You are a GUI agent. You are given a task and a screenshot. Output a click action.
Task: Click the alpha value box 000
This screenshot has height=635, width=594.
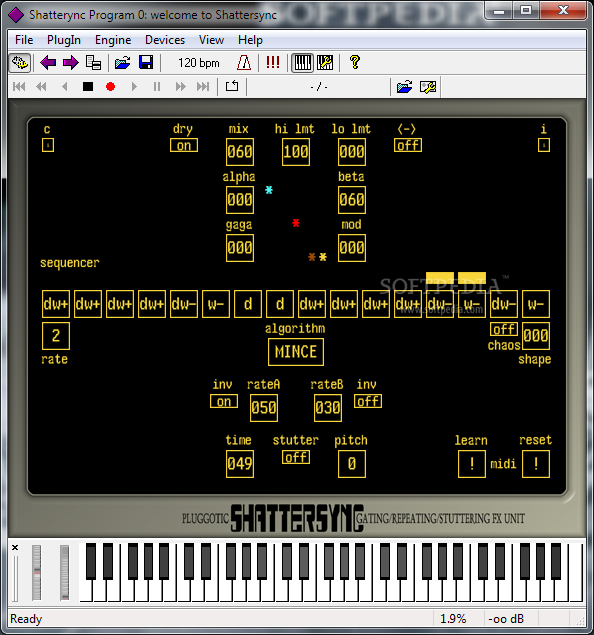tap(240, 200)
